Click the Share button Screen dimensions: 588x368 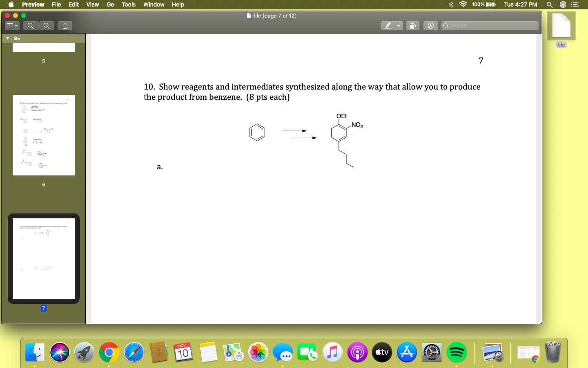click(65, 25)
